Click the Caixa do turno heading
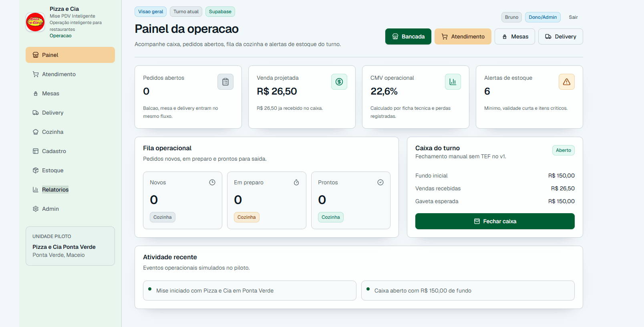This screenshot has height=327, width=644. pos(437,148)
